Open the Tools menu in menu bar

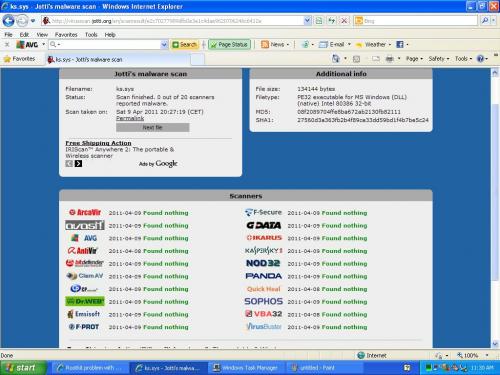pos(91,35)
